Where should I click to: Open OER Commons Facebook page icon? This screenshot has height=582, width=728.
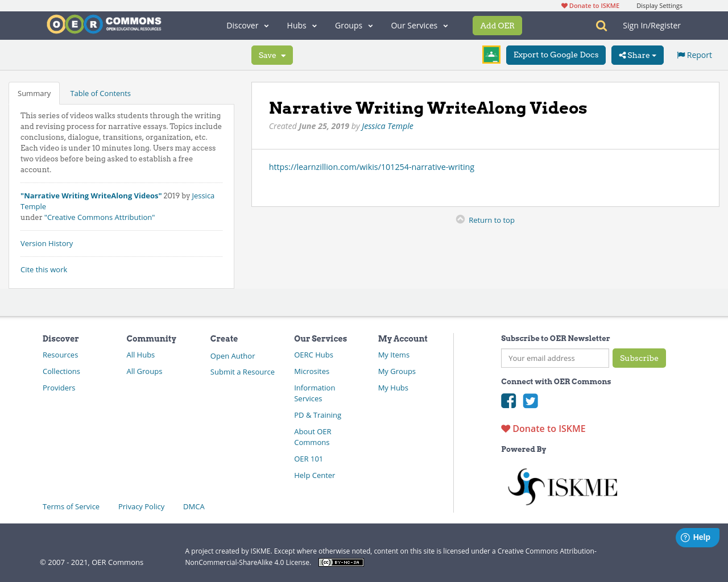point(508,401)
